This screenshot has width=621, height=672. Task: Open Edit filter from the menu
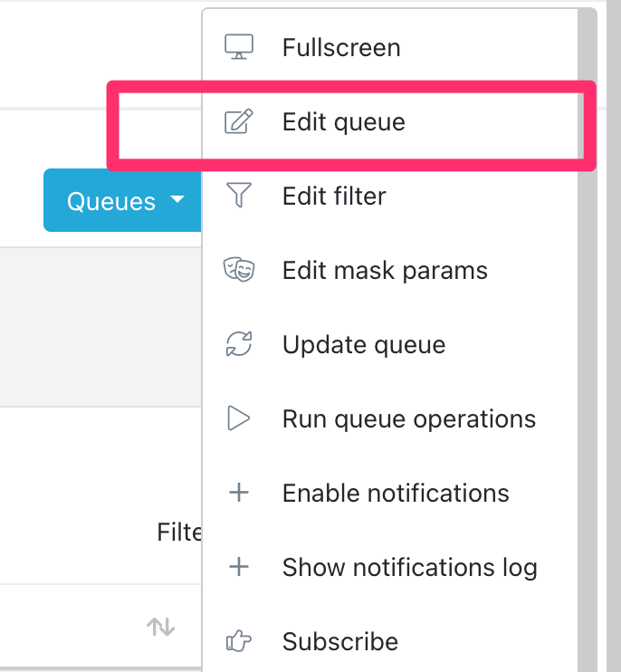[334, 196]
